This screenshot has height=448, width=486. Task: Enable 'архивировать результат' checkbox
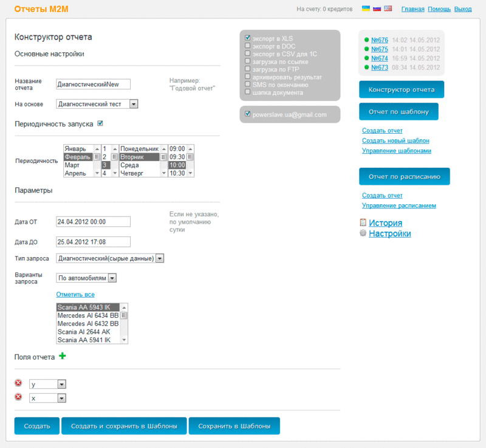[248, 76]
